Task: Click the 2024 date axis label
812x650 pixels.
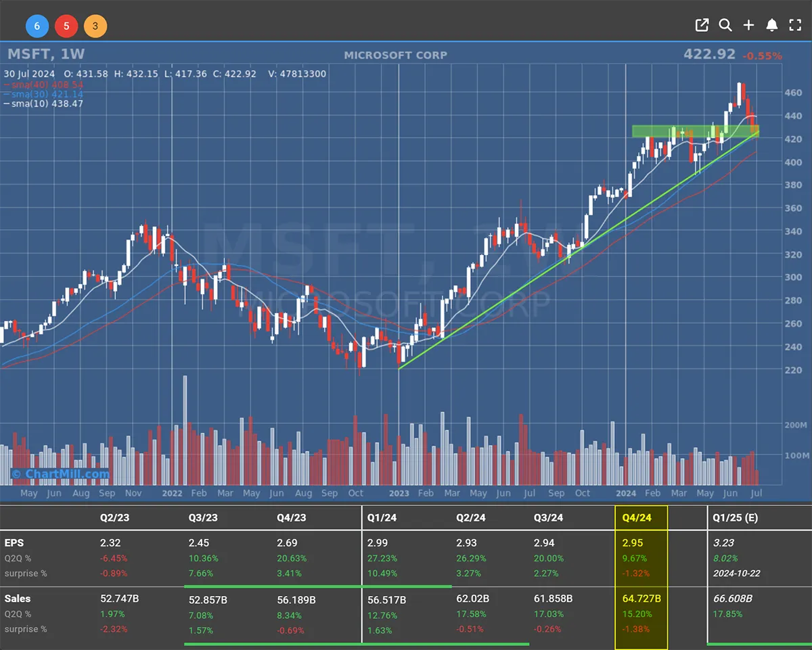Action: [x=626, y=494]
